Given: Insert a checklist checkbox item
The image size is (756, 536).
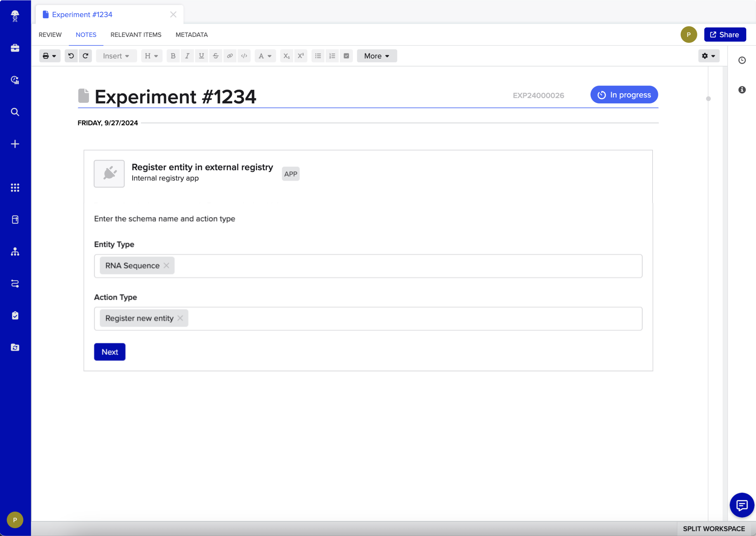Looking at the screenshot, I should [x=346, y=56].
